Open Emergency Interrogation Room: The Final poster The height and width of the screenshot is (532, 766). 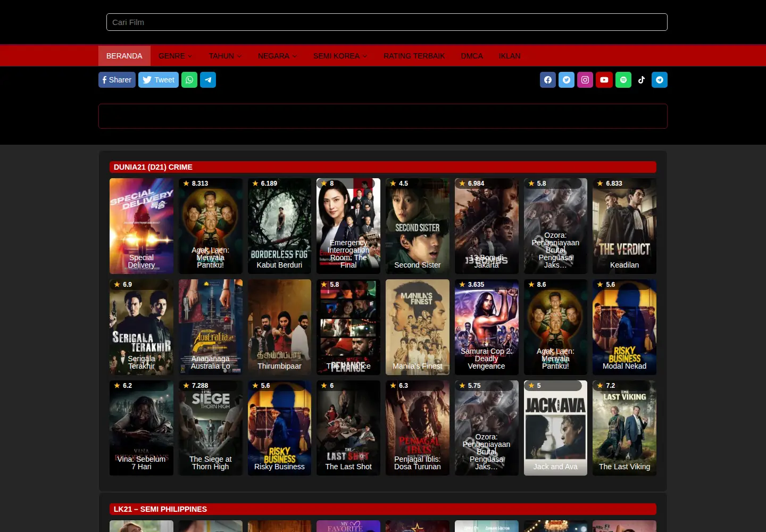click(x=348, y=226)
